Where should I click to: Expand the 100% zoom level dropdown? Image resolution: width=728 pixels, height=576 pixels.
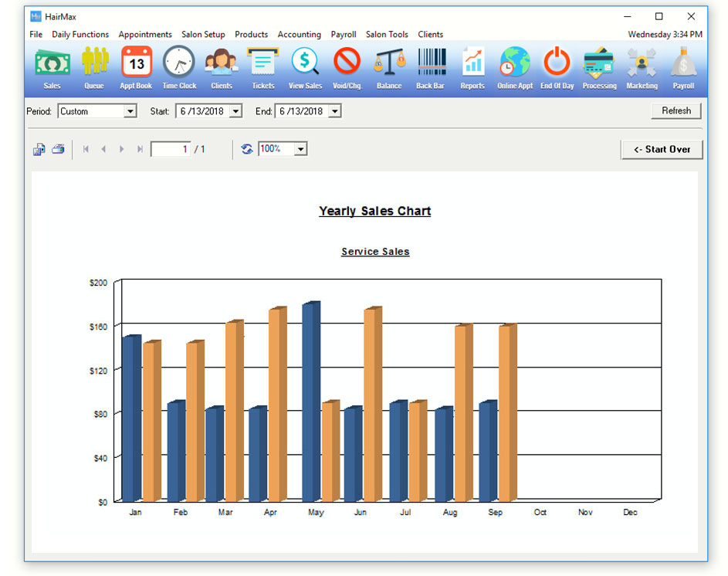300,149
